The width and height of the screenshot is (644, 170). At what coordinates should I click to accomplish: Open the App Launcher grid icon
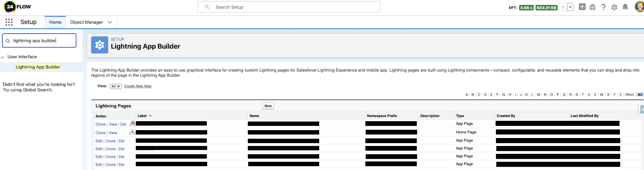[9, 22]
